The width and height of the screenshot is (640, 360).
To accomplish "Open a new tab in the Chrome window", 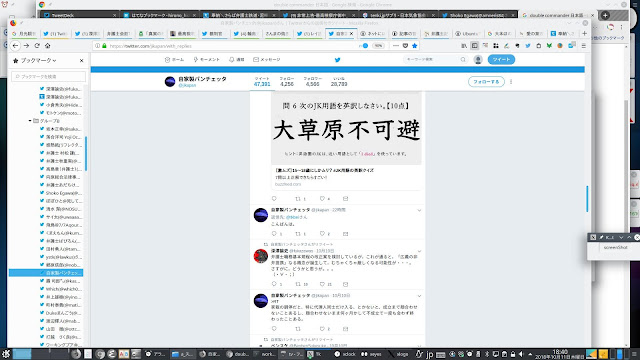I will click(605, 15).
